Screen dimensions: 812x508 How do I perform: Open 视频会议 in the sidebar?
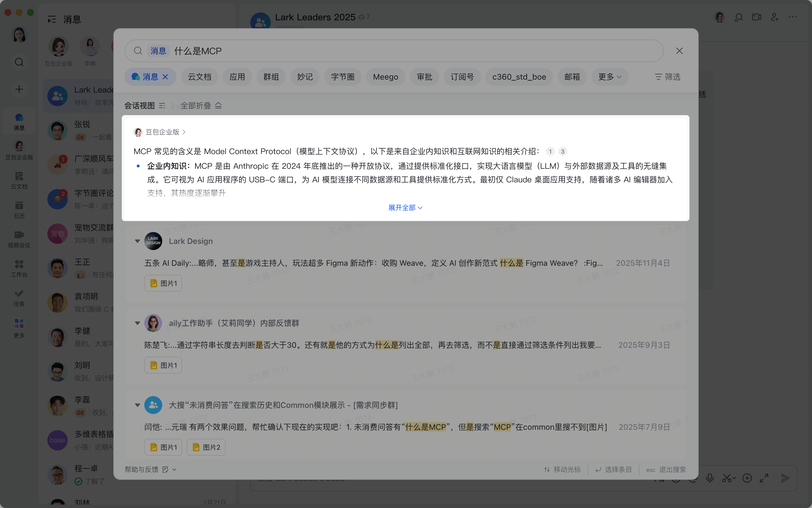pos(19,239)
